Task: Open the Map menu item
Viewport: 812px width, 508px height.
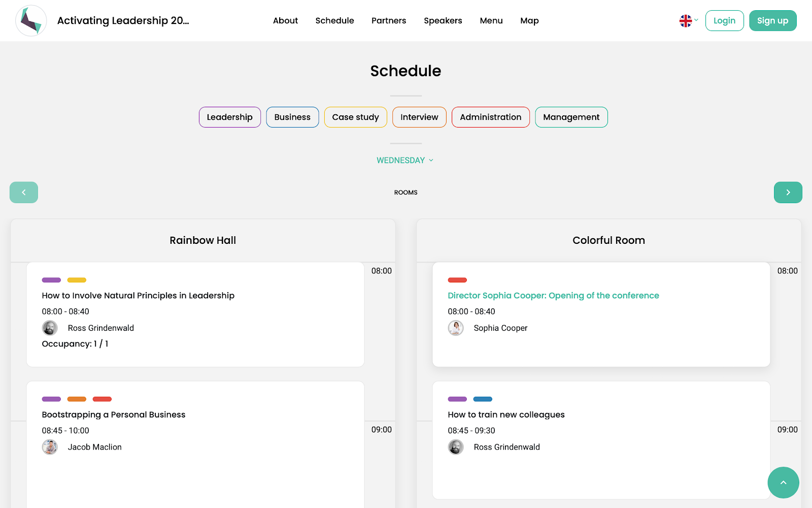Action: pyautogui.click(x=529, y=21)
